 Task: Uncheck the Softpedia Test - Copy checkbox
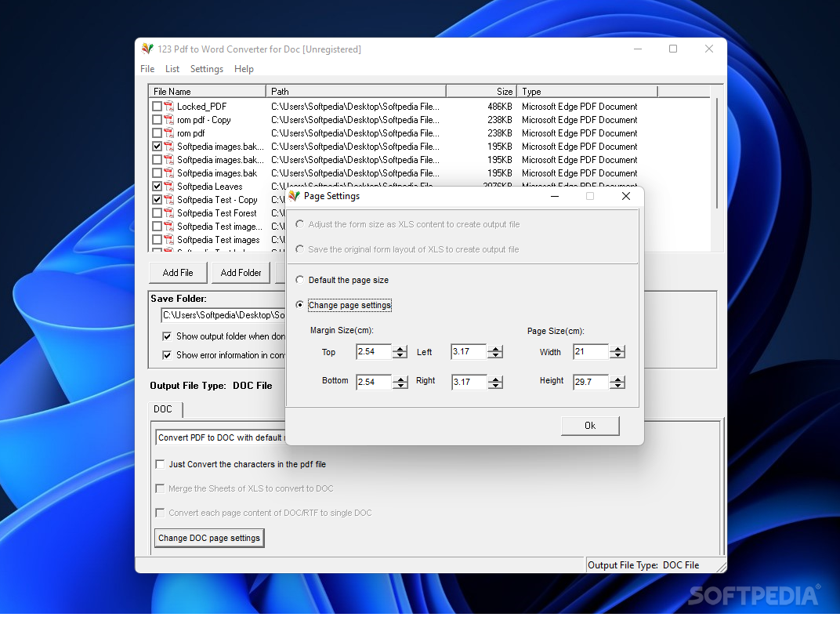coord(157,199)
